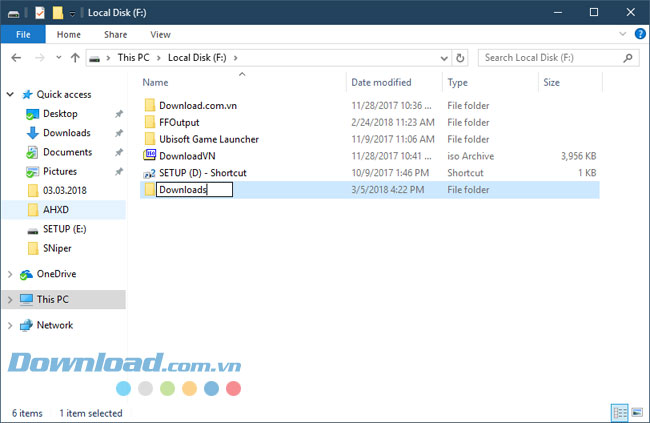Screen dimensions: 650x423
Task: Select This PC in navigation pane
Action: coord(53,299)
